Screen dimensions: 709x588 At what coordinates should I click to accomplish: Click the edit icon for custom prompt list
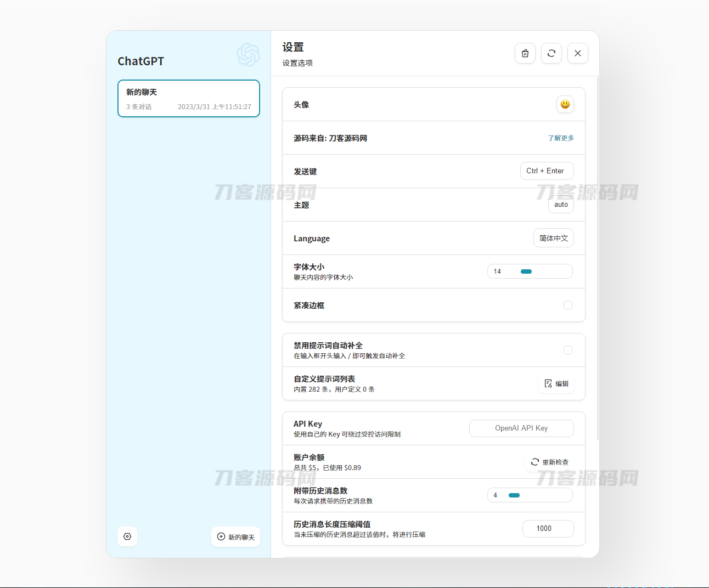click(548, 383)
